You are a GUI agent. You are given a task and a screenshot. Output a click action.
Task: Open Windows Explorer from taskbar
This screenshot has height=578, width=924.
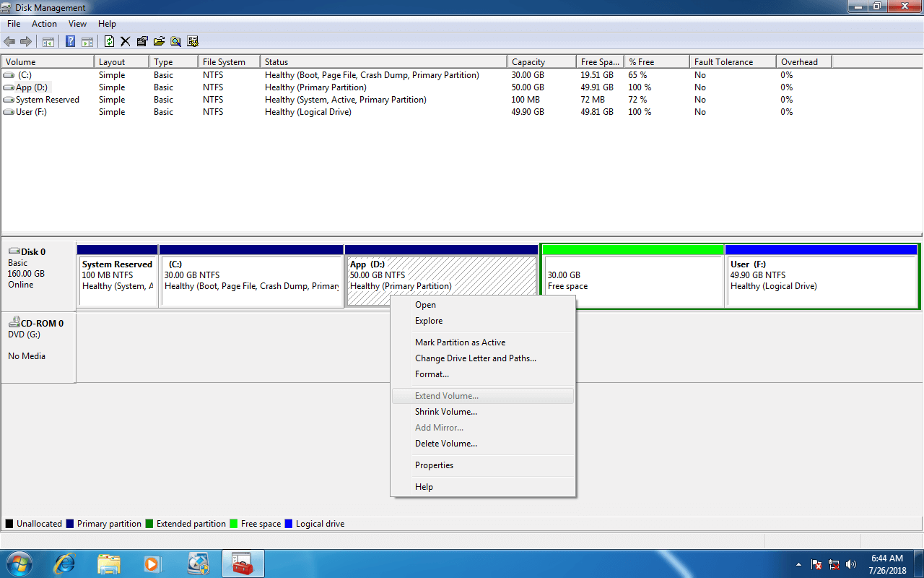tap(109, 564)
